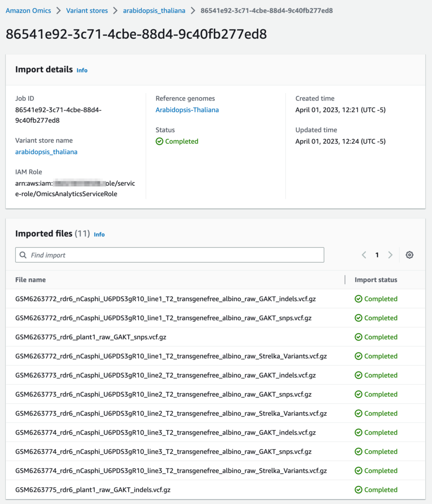Select the arabidopsis_thaliana breadcrumb link
The image size is (432, 504).
(x=154, y=10)
